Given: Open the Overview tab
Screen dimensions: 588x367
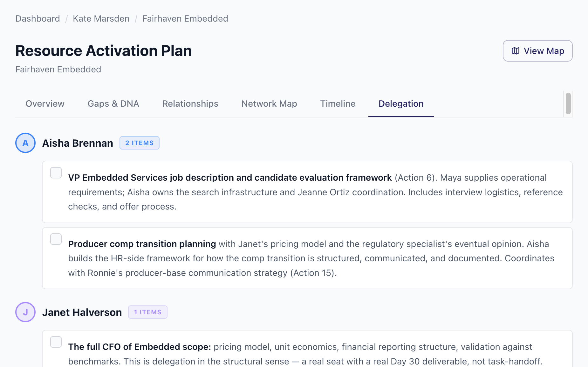Looking at the screenshot, I should pos(45,104).
